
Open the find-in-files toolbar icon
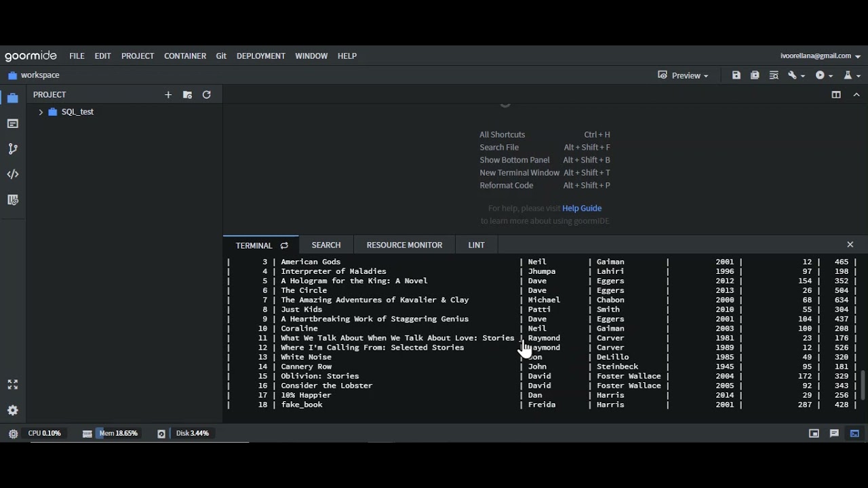774,75
